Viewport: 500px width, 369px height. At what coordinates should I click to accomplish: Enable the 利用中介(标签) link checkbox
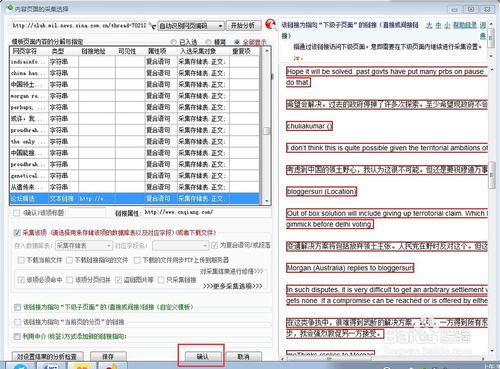(x=17, y=337)
